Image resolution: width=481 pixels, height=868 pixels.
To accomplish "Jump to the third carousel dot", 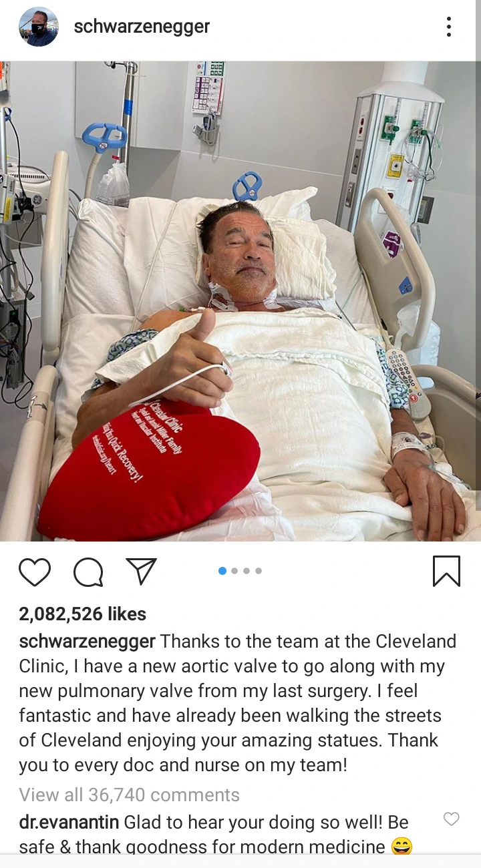I will point(247,571).
